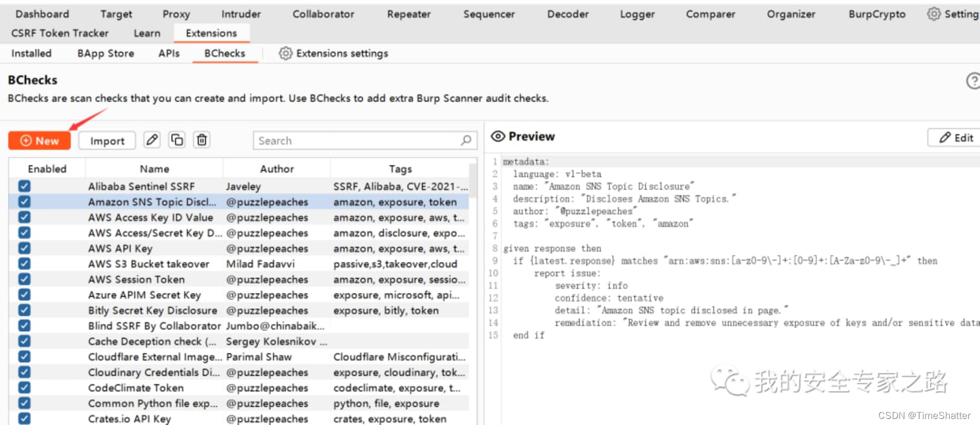This screenshot has width=980, height=425.
Task: Click author 'Parimal Shaw' cell
Action: [x=259, y=357]
